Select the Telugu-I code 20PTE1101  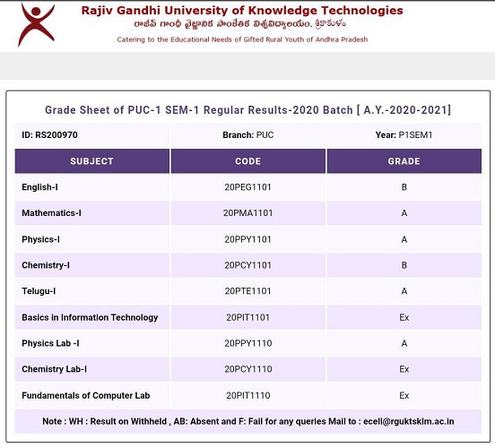click(x=247, y=291)
